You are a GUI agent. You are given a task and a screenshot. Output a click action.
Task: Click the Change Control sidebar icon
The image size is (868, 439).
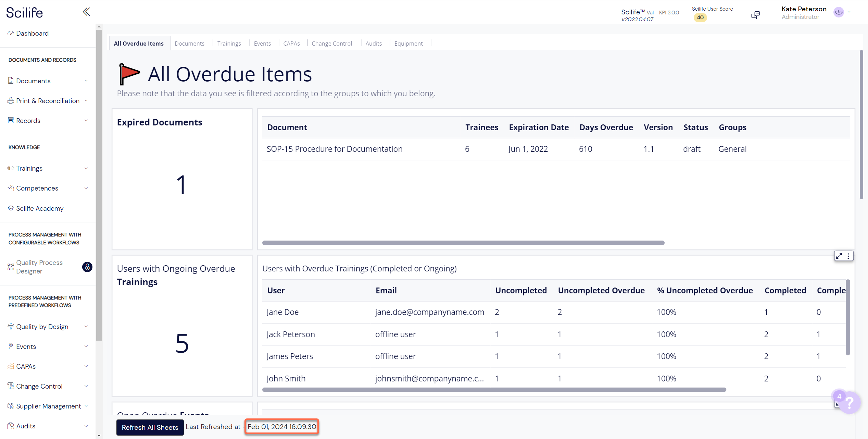pos(11,386)
